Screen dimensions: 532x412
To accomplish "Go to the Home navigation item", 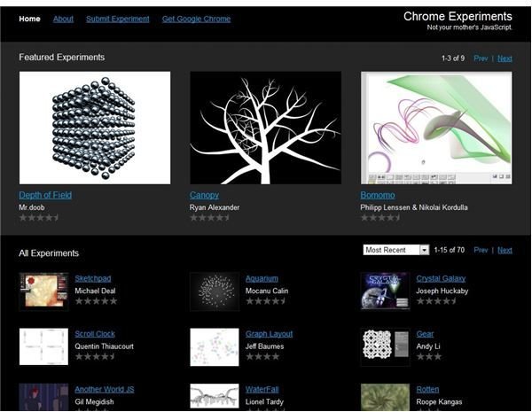I will coord(29,19).
